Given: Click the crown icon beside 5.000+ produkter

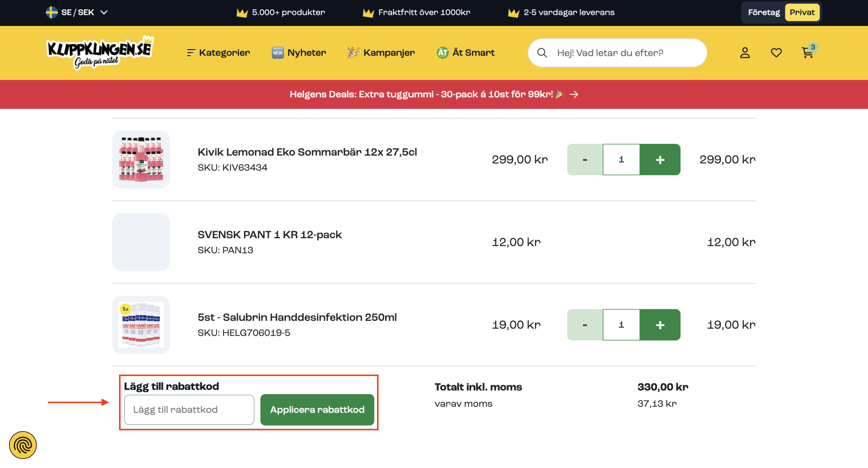Looking at the screenshot, I should [242, 13].
